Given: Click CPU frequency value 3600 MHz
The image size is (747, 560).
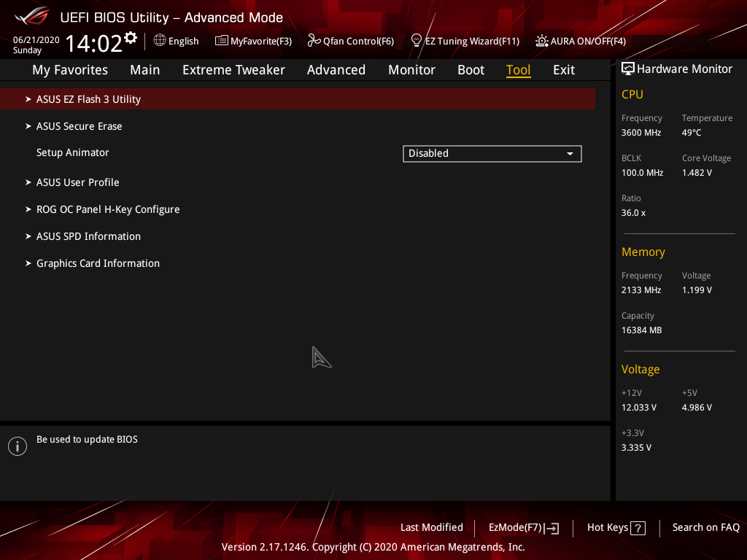Looking at the screenshot, I should tap(640, 133).
